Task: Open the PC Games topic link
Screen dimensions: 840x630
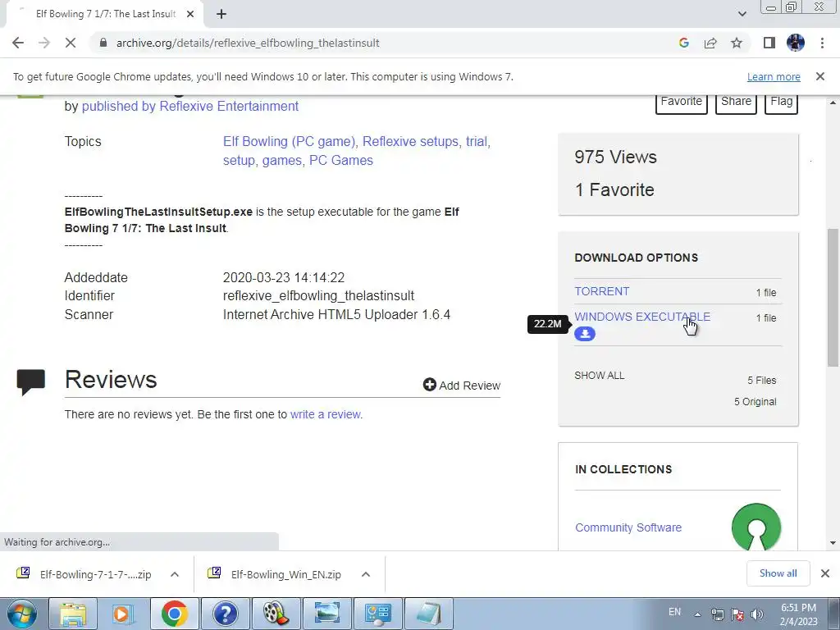Action: pyautogui.click(x=341, y=160)
